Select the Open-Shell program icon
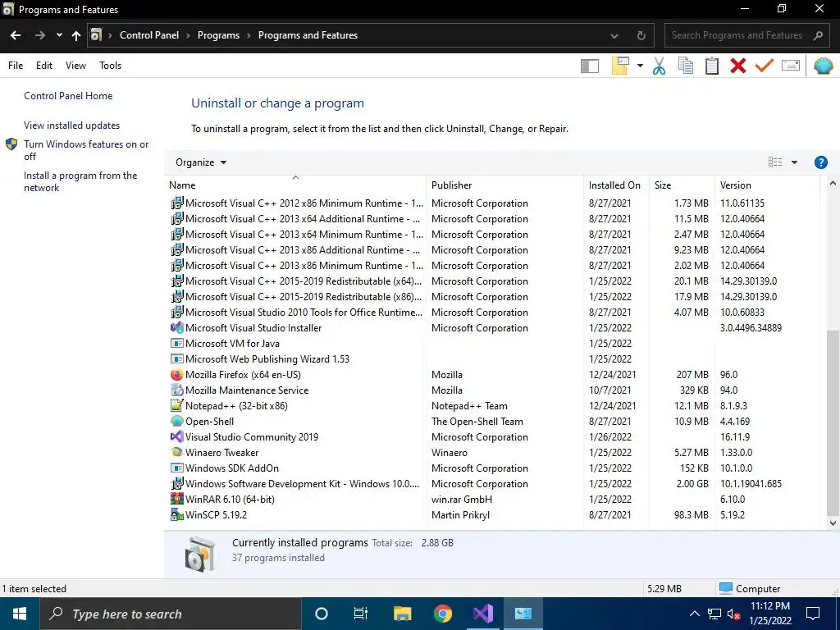840x630 pixels. click(x=177, y=422)
